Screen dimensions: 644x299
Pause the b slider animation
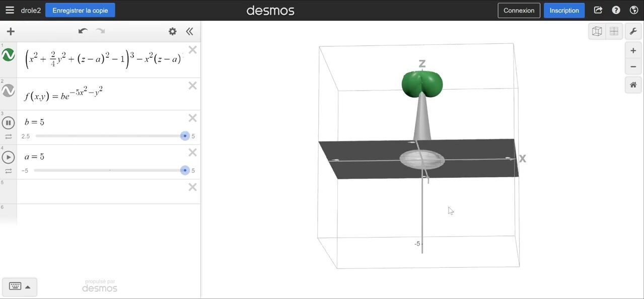[x=9, y=122]
